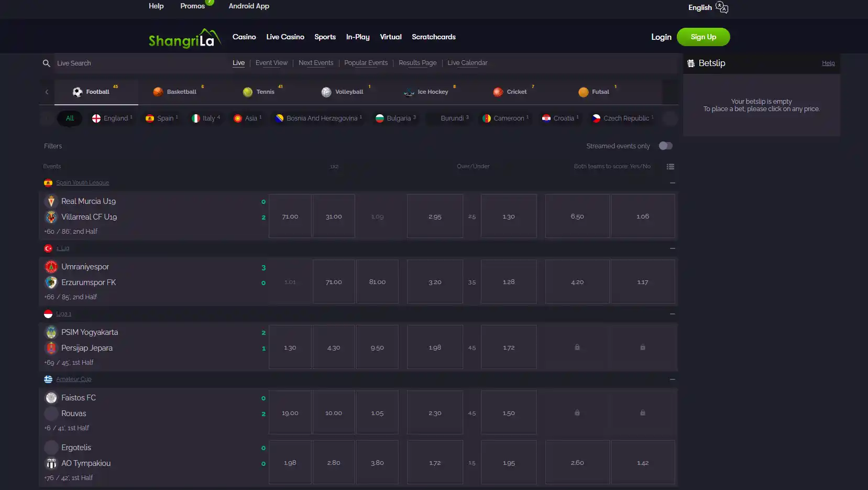Filter events by England
This screenshot has width=868, height=490.
click(112, 118)
